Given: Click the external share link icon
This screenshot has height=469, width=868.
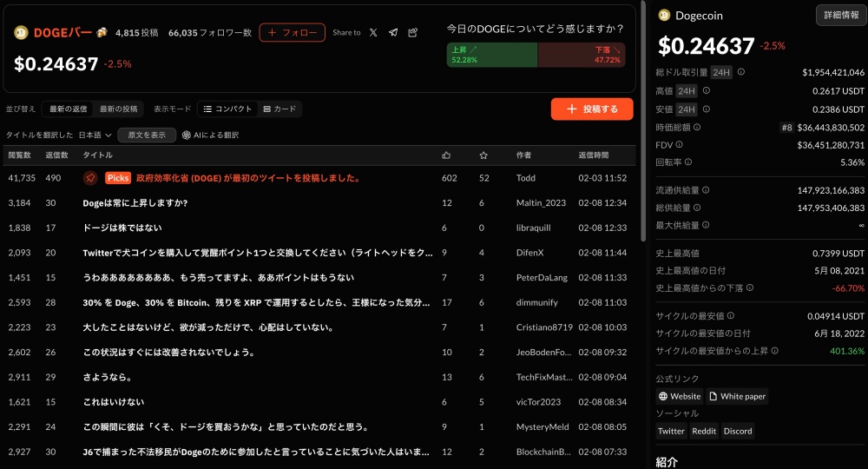Looking at the screenshot, I should point(413,33).
